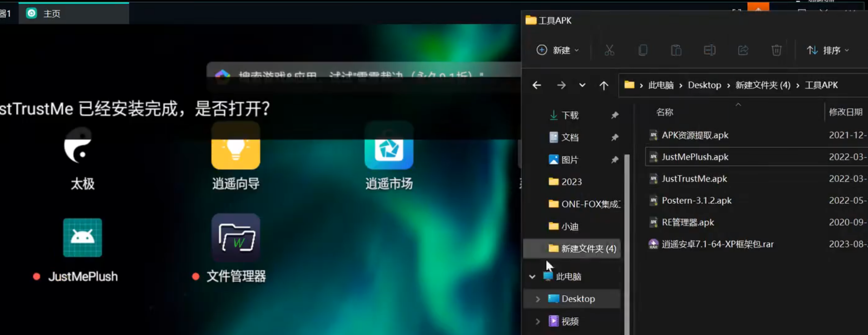Launch the 逍遥向导 app
The image size is (868, 335).
coord(236,146)
